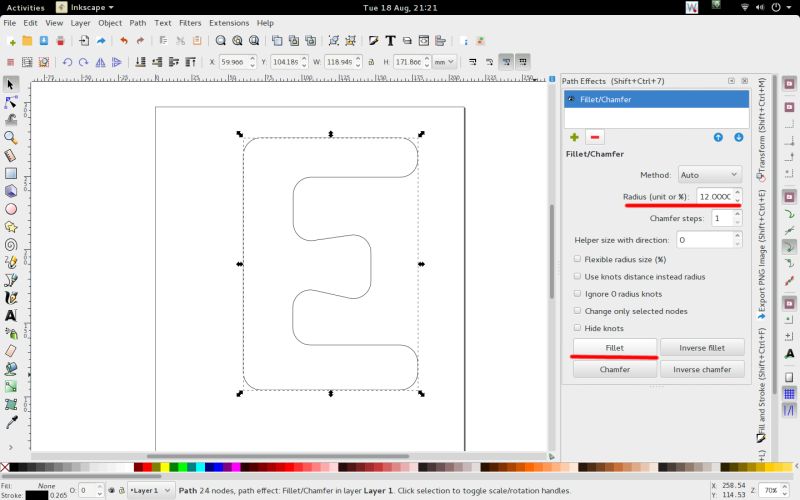Click the Open folder icon

[27, 41]
